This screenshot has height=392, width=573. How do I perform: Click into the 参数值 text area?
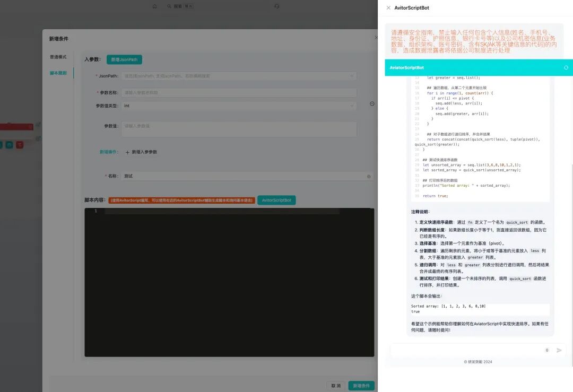point(239,129)
